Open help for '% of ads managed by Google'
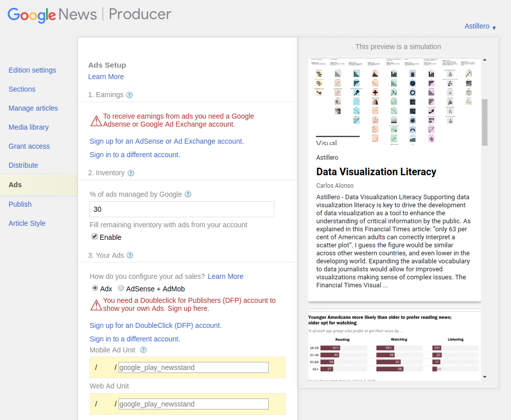Screen dimensions: 511x420 click(x=188, y=194)
